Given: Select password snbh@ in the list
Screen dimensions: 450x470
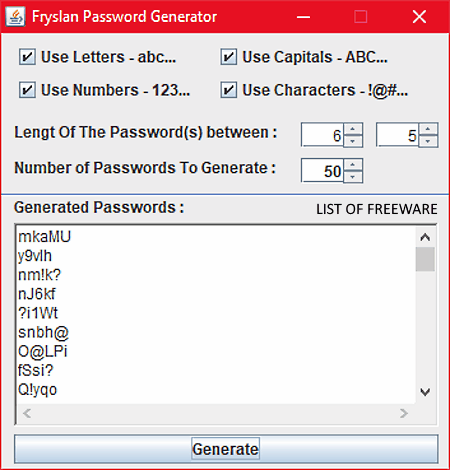Looking at the screenshot, I should click(x=43, y=332).
